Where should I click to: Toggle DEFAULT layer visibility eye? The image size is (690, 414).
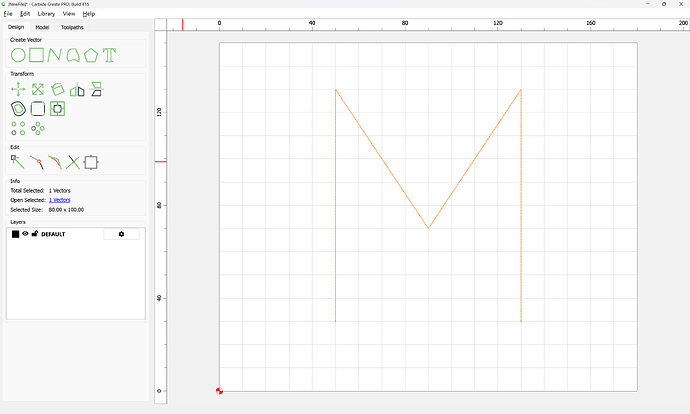coord(25,234)
